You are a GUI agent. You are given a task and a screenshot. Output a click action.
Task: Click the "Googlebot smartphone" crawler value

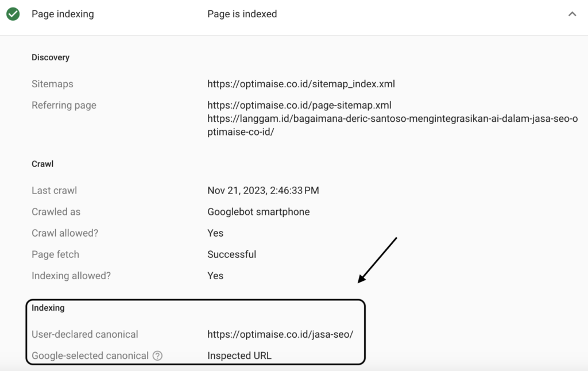click(x=258, y=211)
